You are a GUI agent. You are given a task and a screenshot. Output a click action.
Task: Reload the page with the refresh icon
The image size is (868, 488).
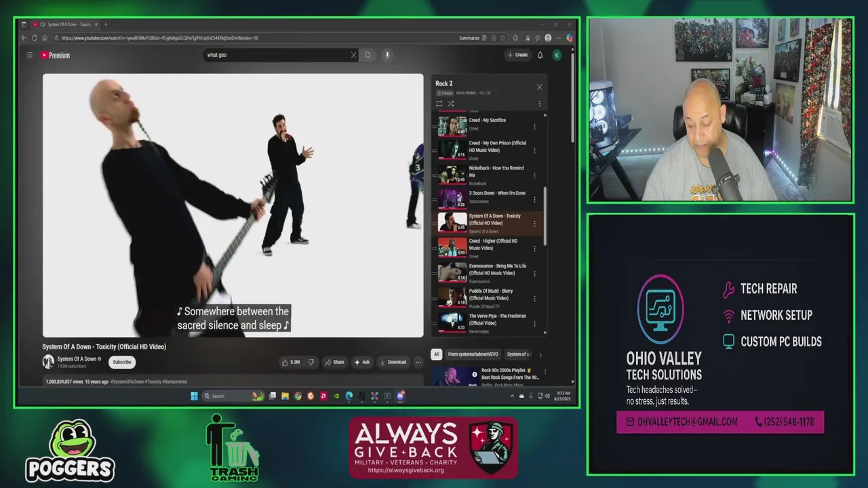pyautogui.click(x=35, y=38)
